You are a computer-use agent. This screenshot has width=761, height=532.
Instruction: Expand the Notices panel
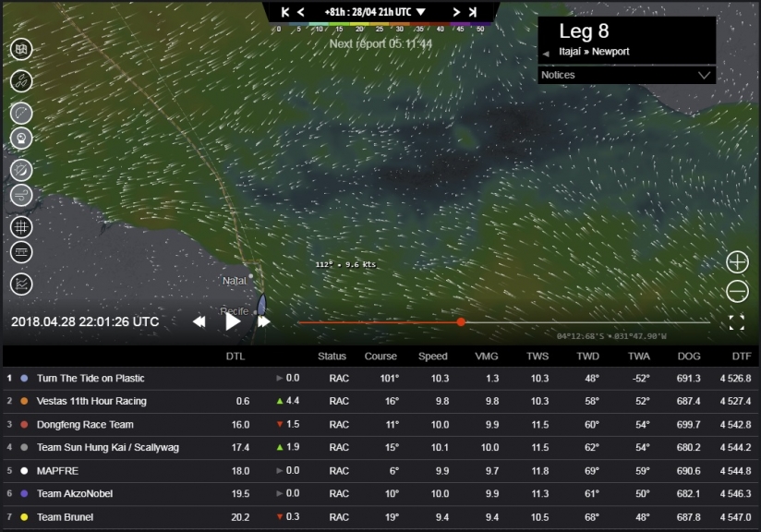(705, 75)
